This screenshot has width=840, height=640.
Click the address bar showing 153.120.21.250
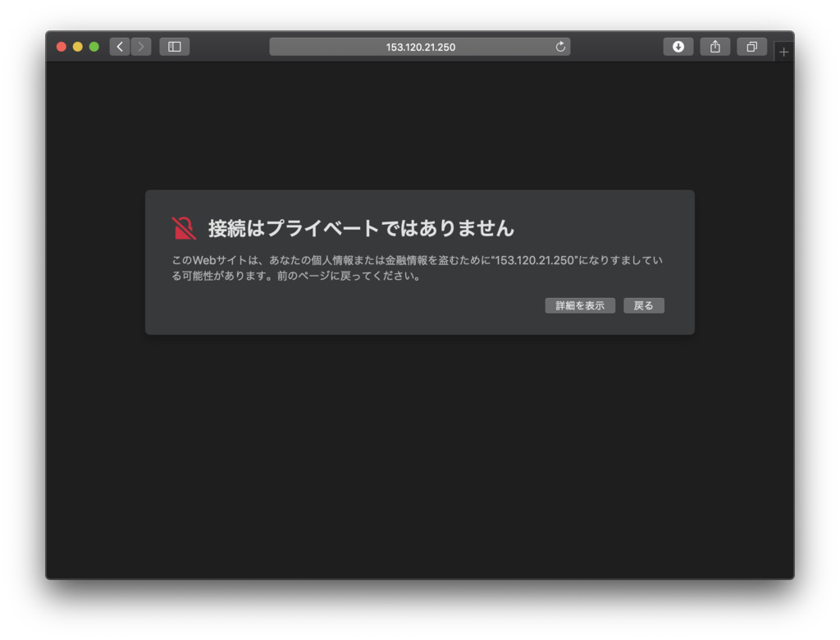(420, 47)
